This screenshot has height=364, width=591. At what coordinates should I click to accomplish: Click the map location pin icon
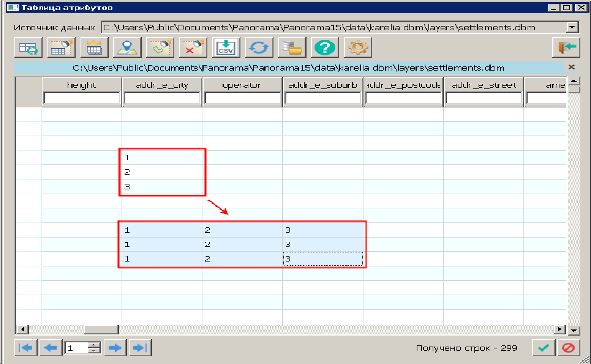tap(127, 48)
